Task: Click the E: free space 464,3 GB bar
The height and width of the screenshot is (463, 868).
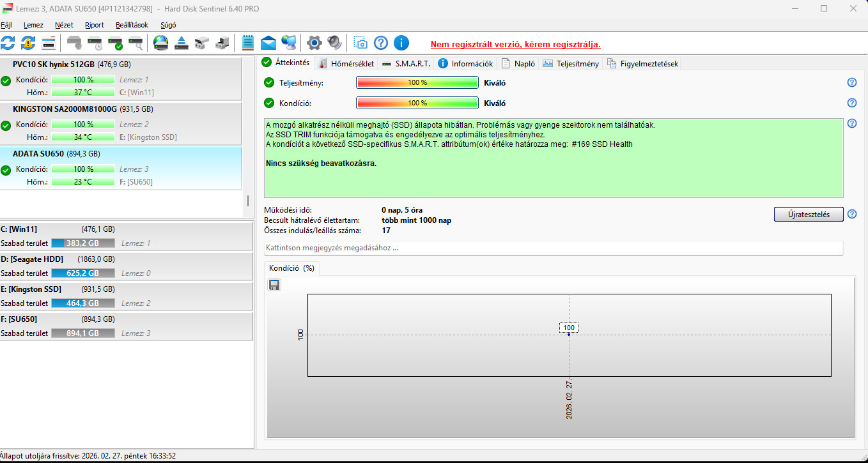Action: click(x=83, y=303)
